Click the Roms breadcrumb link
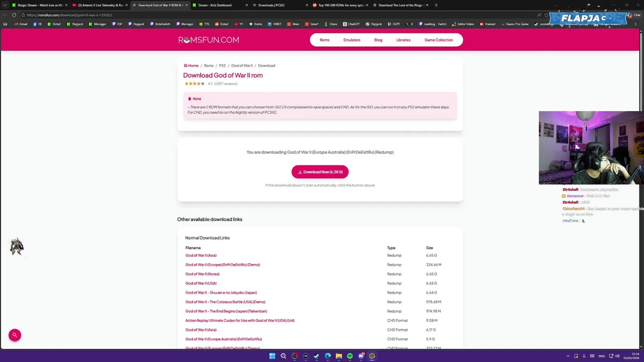Image resolution: width=644 pixels, height=362 pixels. click(208, 65)
